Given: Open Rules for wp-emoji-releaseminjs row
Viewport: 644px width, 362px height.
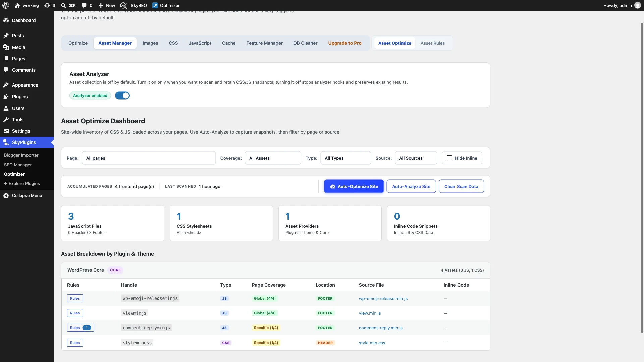Looking at the screenshot, I should pyautogui.click(x=75, y=298).
